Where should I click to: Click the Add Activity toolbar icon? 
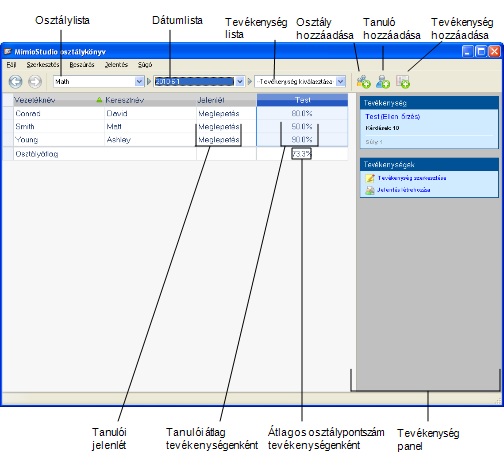403,82
